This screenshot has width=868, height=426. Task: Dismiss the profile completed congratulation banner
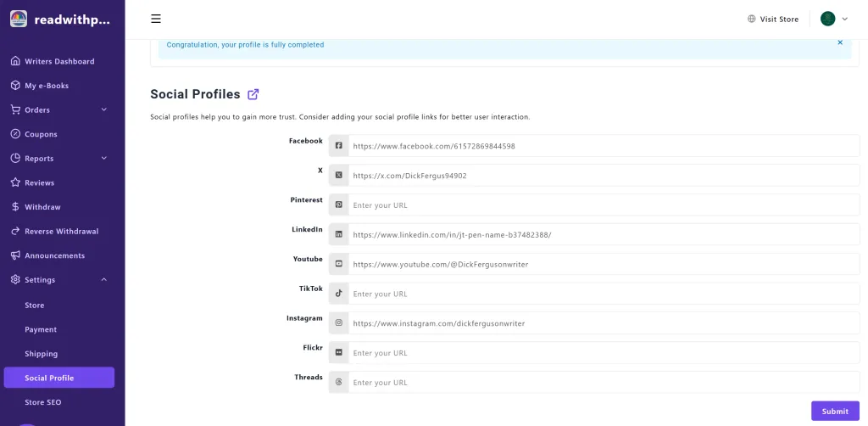tap(840, 42)
